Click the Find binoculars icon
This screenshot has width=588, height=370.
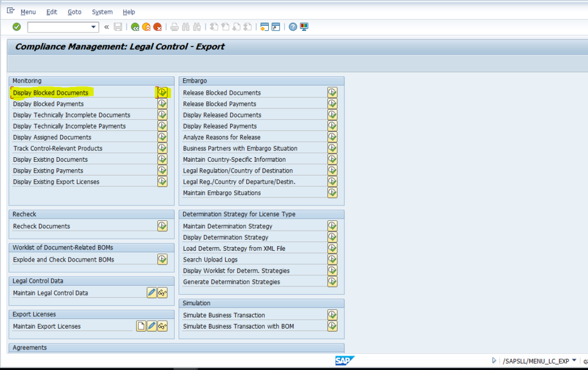pos(185,27)
